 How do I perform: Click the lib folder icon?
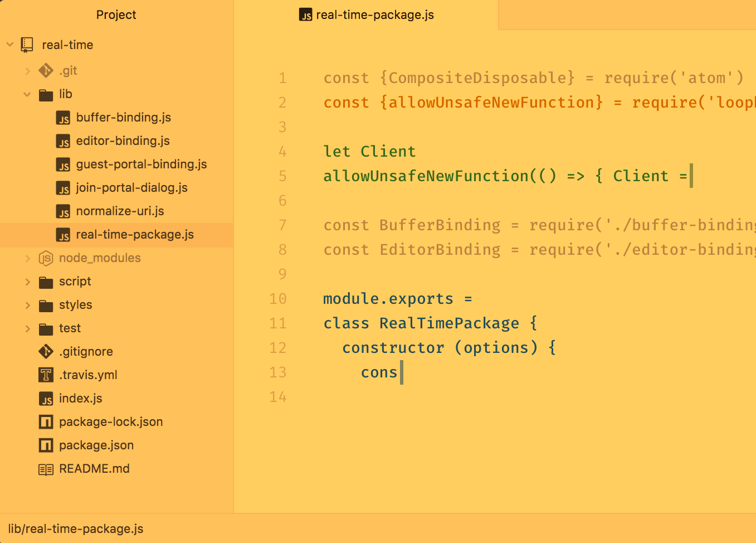tap(46, 95)
